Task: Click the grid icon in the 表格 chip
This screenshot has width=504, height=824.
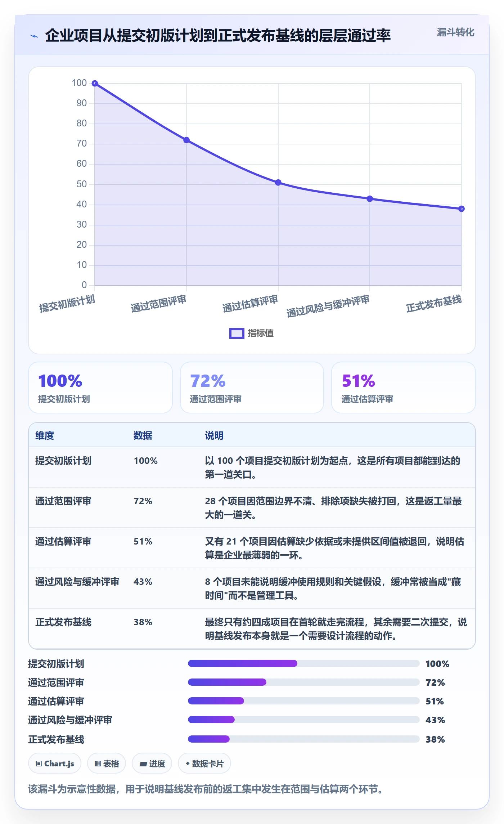Action: pos(98,763)
